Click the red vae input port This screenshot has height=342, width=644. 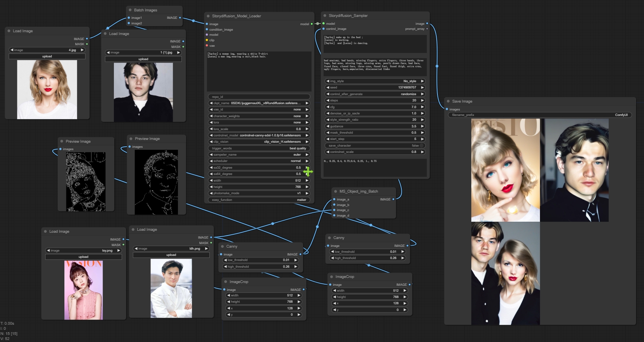pos(207,46)
